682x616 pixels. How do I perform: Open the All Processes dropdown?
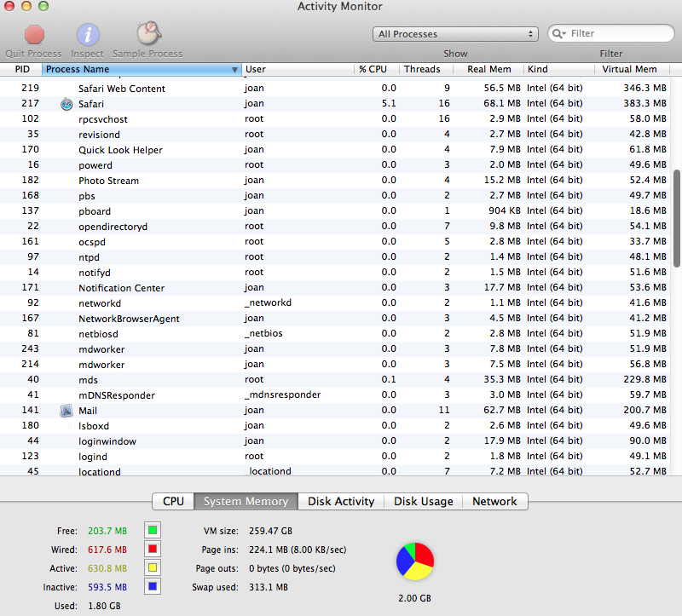[x=455, y=34]
